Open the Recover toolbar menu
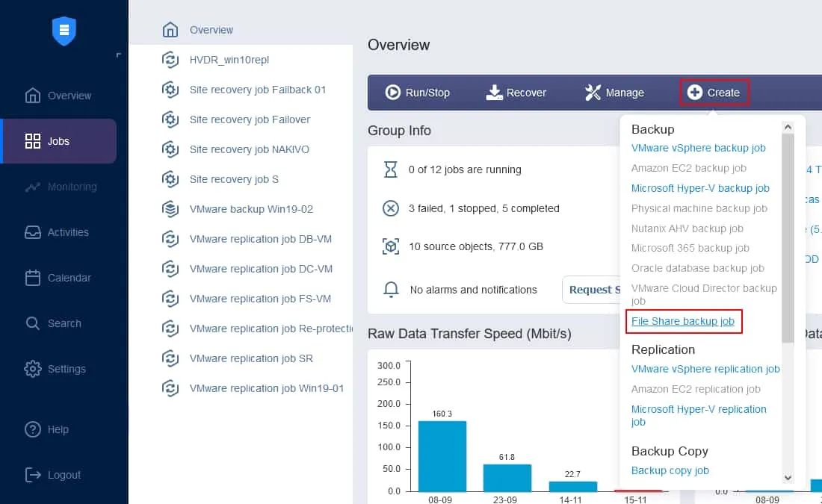Screen dimensions: 822x504 click(516, 93)
